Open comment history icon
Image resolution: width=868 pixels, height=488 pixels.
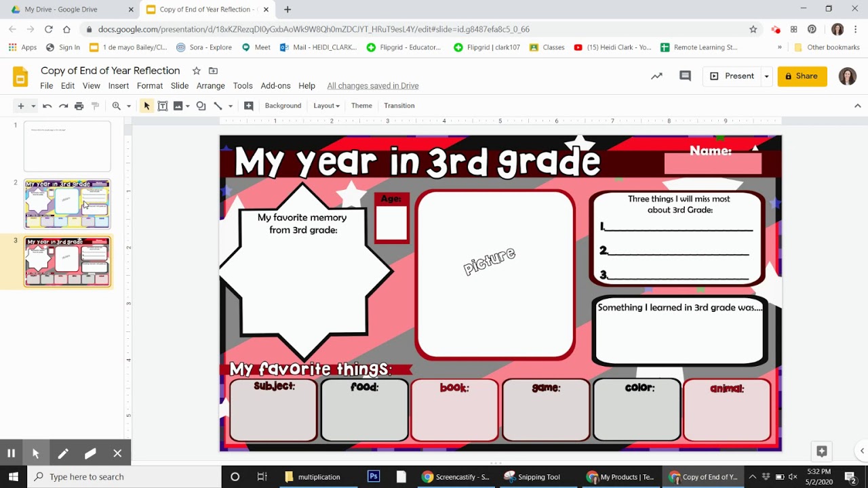(685, 76)
